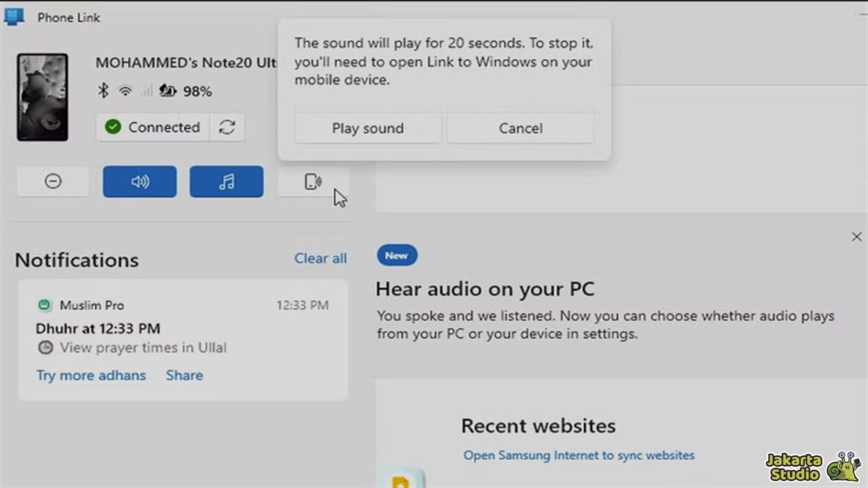
Task: Click the Clear all notifications link
Action: [x=320, y=258]
